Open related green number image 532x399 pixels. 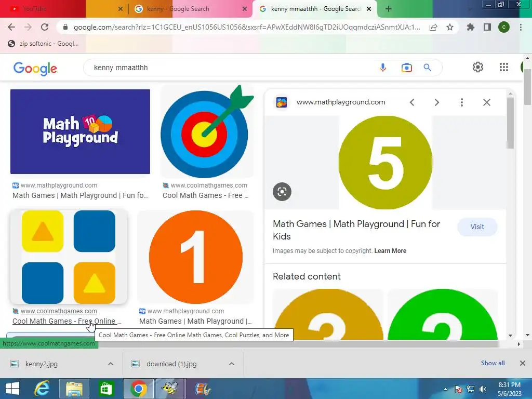click(x=443, y=314)
